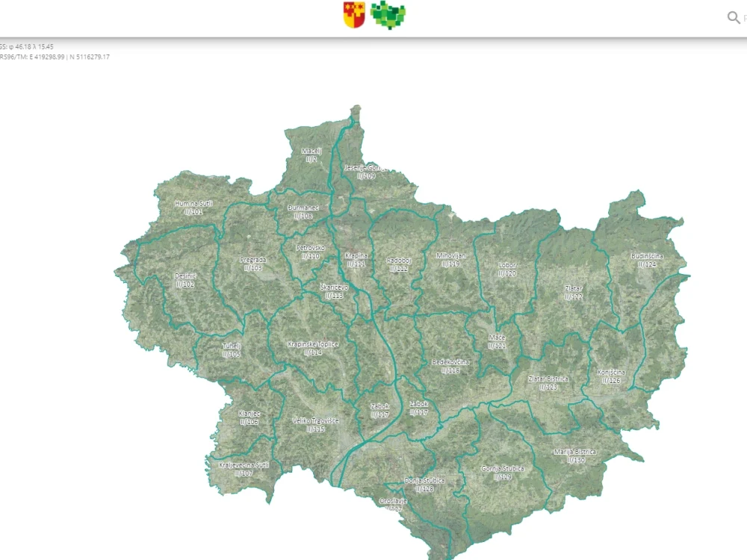Select the Klanjec II/106 label

(249, 417)
